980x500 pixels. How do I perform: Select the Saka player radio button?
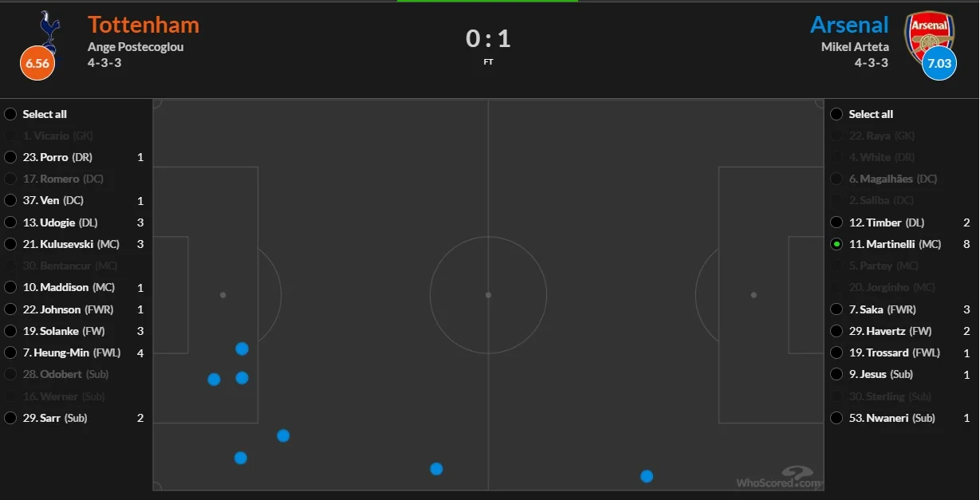coord(836,309)
